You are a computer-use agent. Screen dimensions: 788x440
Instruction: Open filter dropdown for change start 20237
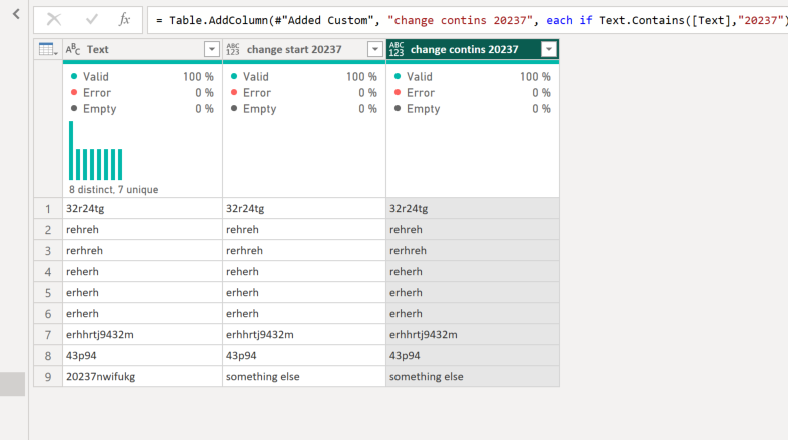[374, 49]
